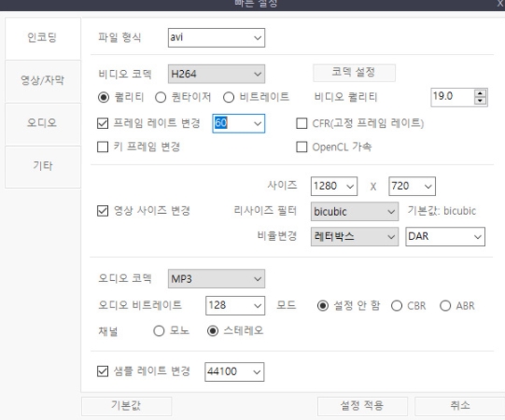Go to the 기타 tab
This screenshot has width=505, height=420.
pyautogui.click(x=43, y=166)
